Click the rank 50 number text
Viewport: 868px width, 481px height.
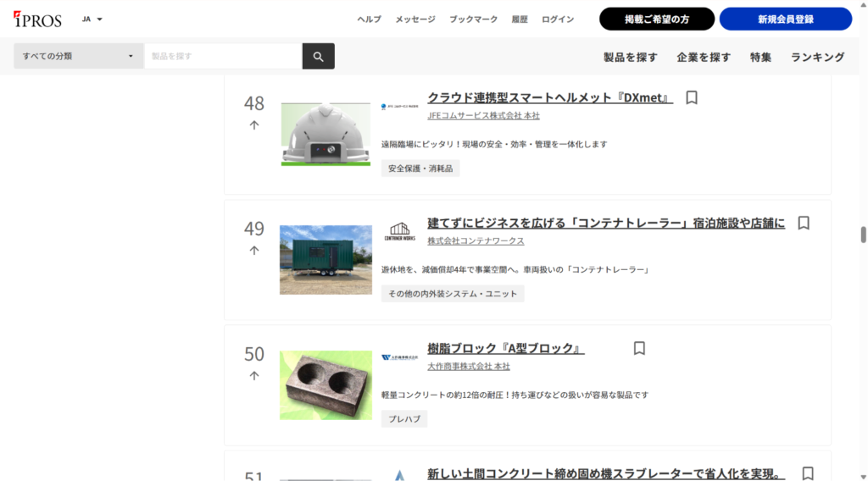(x=254, y=354)
